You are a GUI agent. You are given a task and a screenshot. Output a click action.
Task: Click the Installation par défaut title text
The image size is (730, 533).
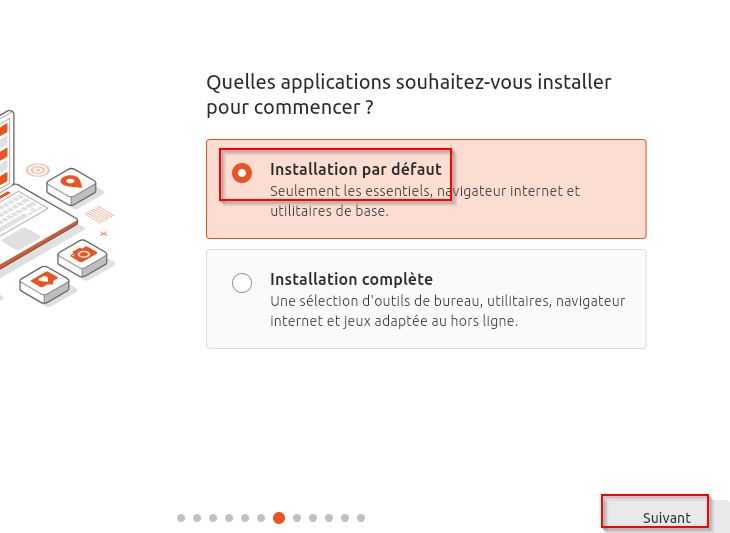tap(356, 169)
